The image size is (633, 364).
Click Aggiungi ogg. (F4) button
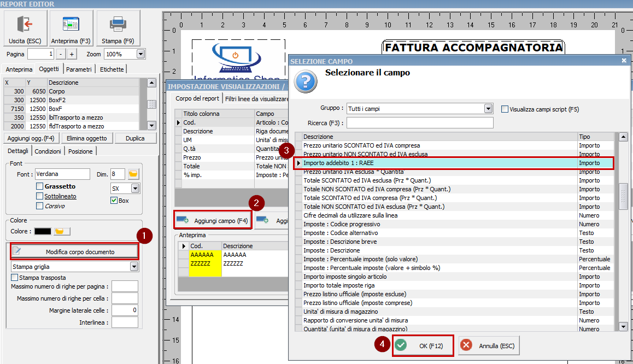tap(31, 138)
